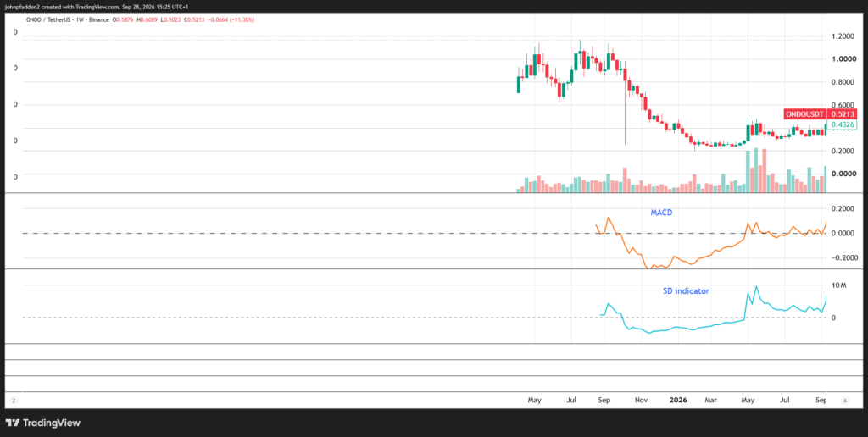The image size is (868, 437).
Task: Click the 1.2000 price axis label
Action: [843, 36]
